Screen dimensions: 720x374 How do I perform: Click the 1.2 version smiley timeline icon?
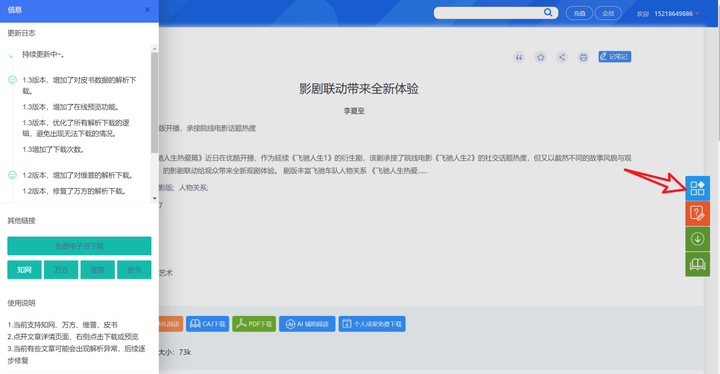click(x=12, y=175)
